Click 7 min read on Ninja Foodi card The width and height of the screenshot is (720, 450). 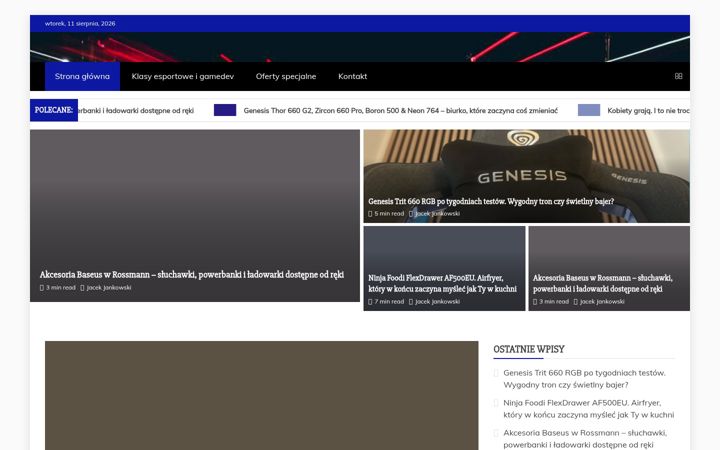pos(389,302)
